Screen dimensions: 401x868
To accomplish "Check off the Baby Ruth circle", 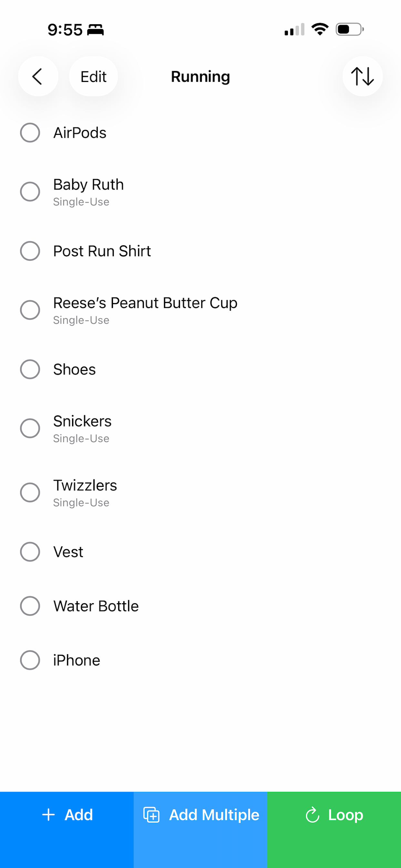I will (x=30, y=192).
